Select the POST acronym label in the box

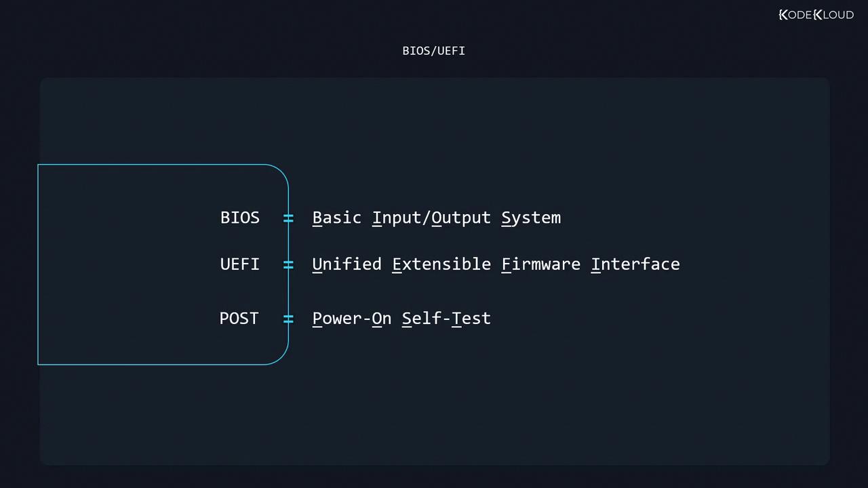pos(239,319)
